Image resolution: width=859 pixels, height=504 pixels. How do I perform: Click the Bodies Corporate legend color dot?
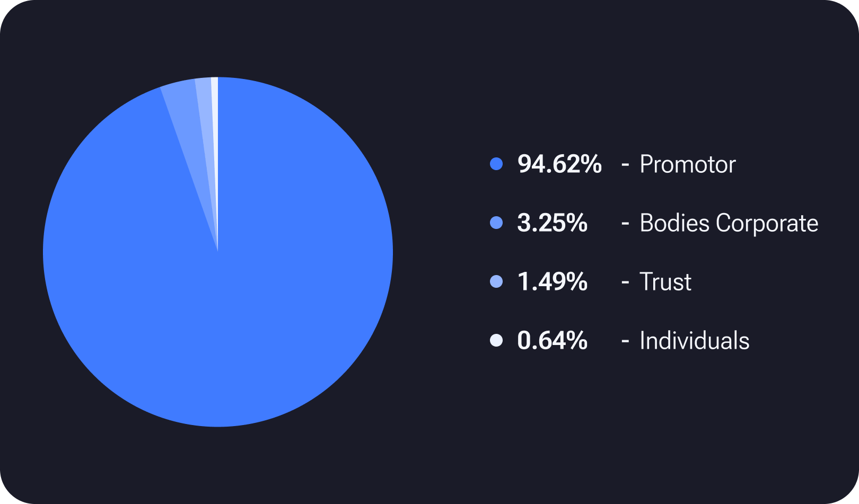point(496,223)
